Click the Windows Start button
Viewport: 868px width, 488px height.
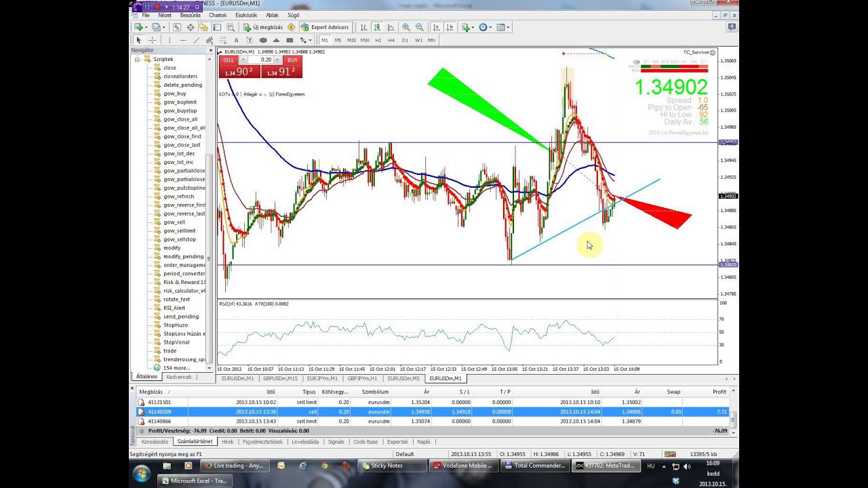(x=141, y=472)
